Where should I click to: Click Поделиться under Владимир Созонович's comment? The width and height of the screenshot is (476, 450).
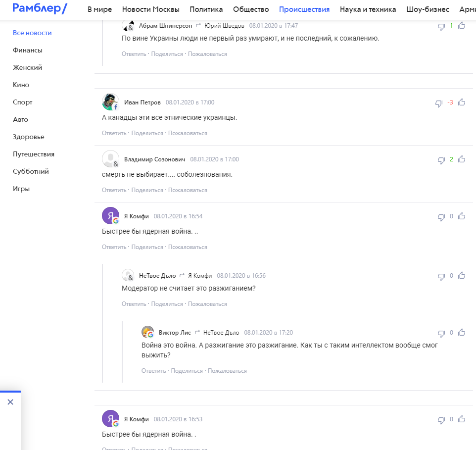click(147, 190)
